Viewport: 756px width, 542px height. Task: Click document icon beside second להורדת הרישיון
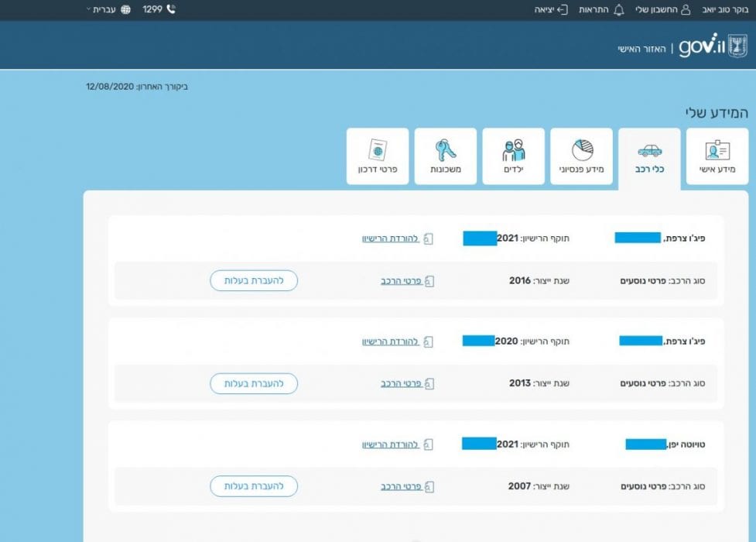428,341
